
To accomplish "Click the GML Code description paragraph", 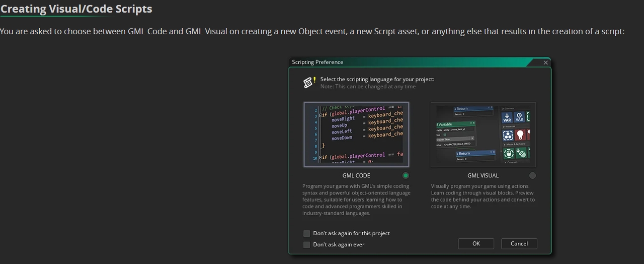I will 356,200.
